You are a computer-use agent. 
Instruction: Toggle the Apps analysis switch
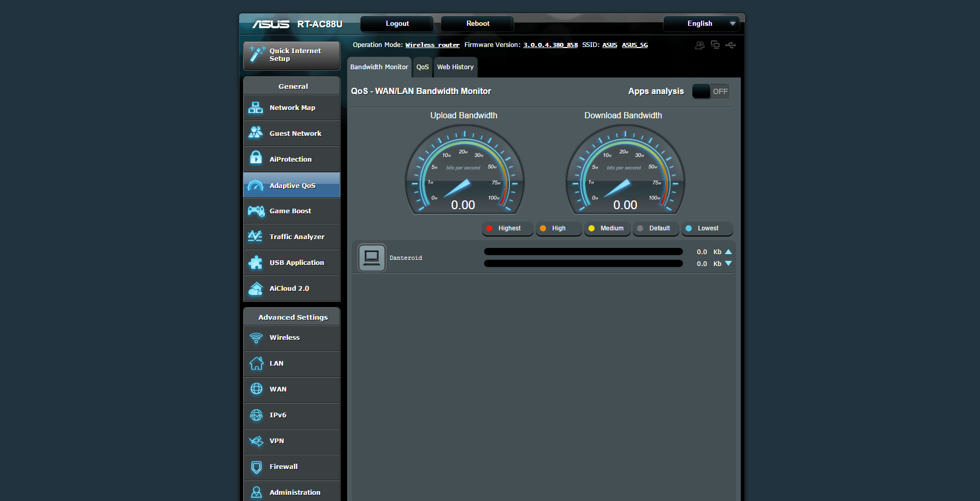(710, 91)
